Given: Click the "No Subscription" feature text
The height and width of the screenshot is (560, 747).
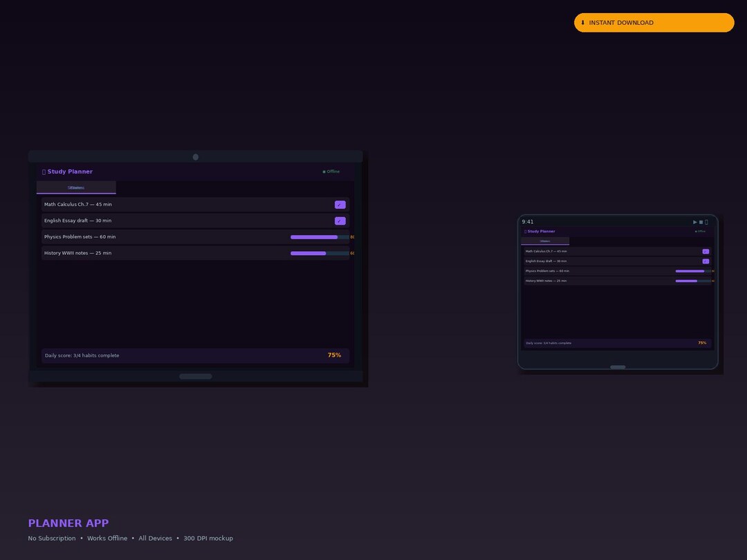Looking at the screenshot, I should pyautogui.click(x=52, y=538).
